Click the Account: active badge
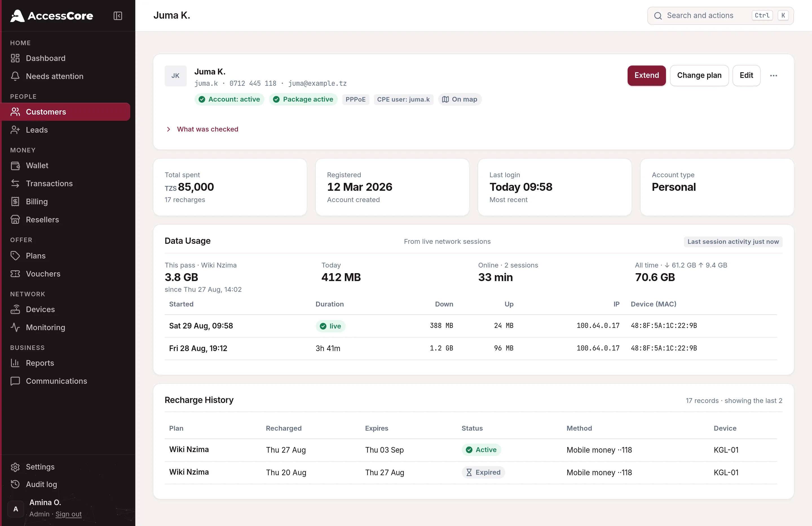Screen dimensions: 812x526 click(x=229, y=99)
